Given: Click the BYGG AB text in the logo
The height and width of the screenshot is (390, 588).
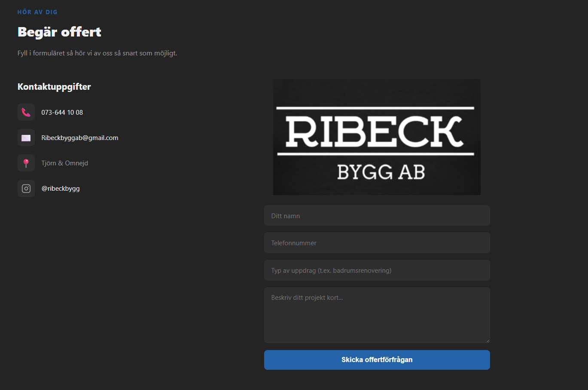Looking at the screenshot, I should [381, 173].
